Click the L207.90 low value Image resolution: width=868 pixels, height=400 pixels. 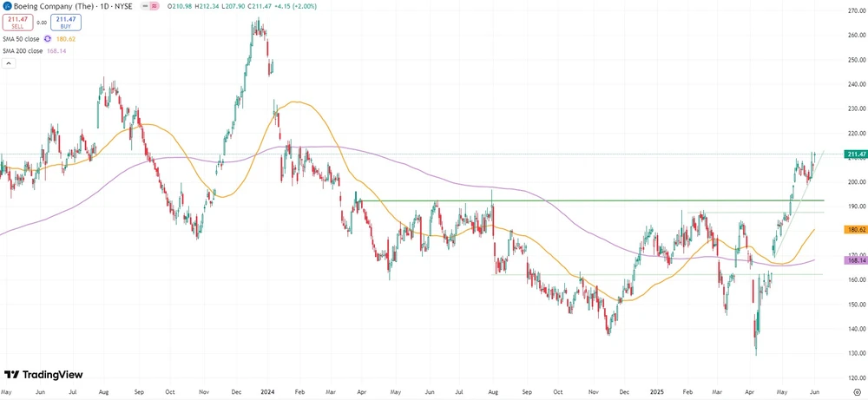click(233, 6)
